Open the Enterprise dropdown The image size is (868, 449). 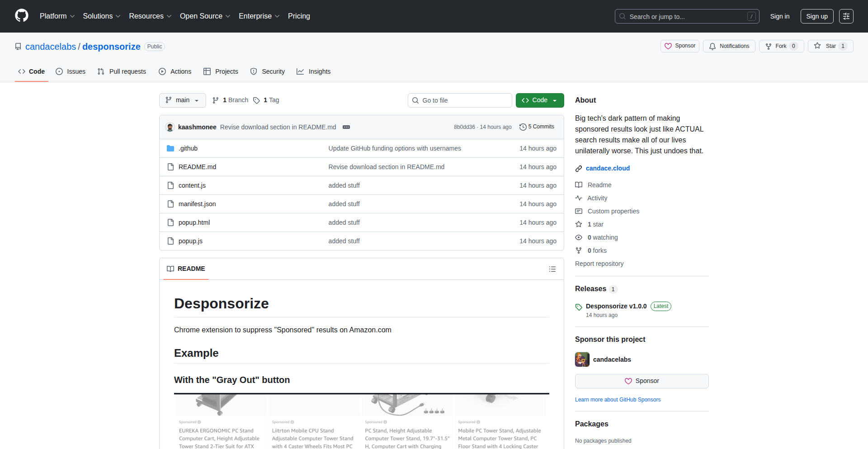point(259,16)
